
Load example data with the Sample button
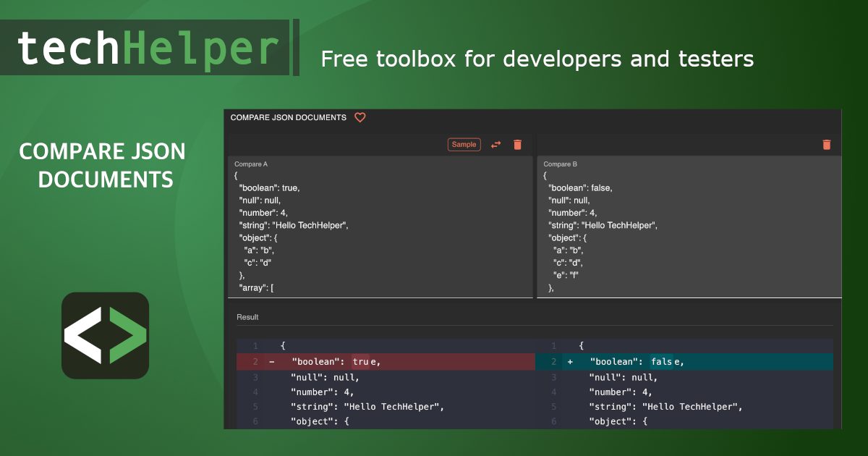[464, 145]
